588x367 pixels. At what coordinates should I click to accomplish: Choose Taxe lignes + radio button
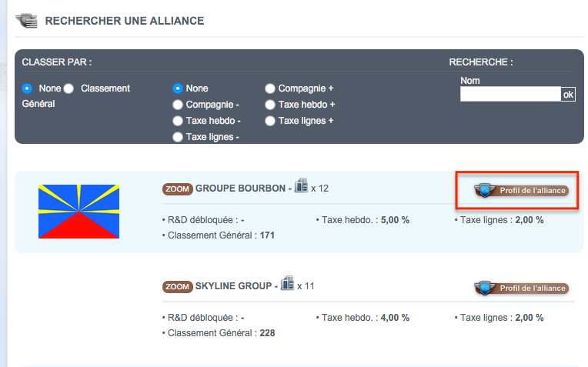pos(270,121)
